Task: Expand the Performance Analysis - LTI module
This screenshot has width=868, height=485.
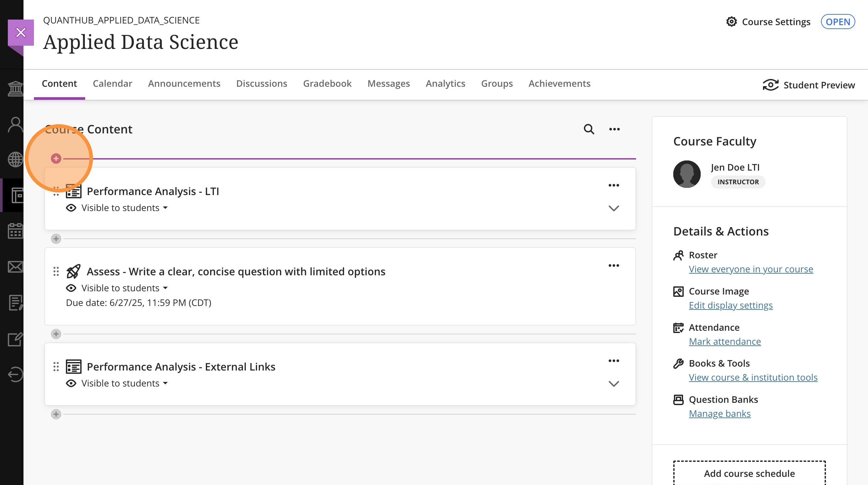Action: 614,208
